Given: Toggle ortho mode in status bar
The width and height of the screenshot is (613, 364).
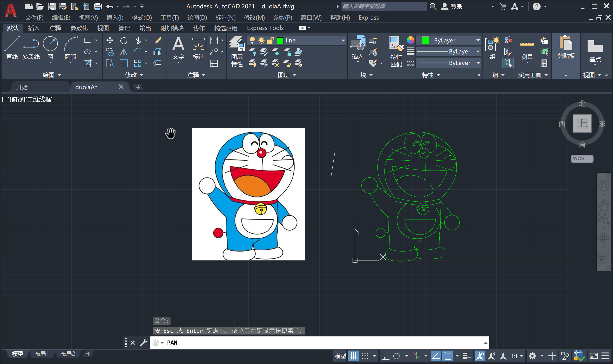Looking at the screenshot, I should (385, 356).
